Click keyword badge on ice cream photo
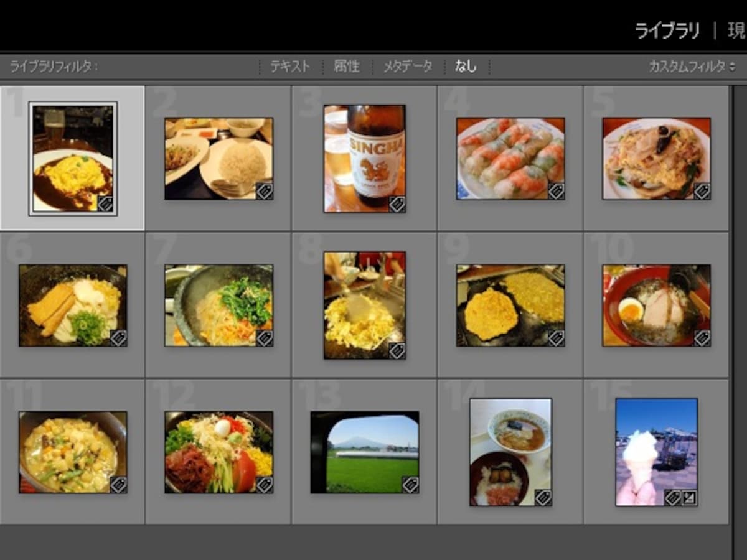 tap(672, 497)
